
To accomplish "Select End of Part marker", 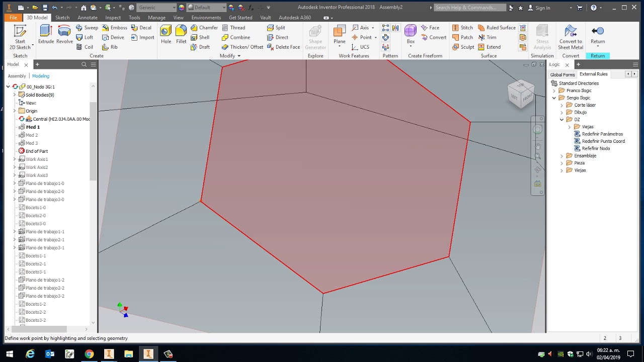I will tap(33, 151).
